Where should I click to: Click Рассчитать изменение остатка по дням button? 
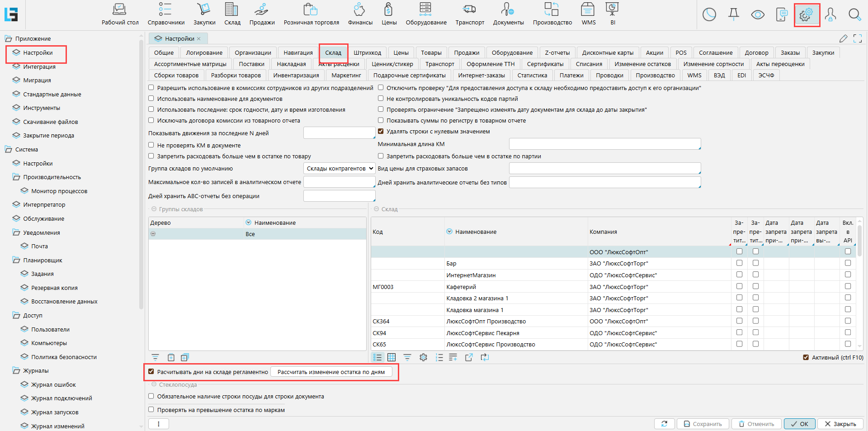(331, 372)
